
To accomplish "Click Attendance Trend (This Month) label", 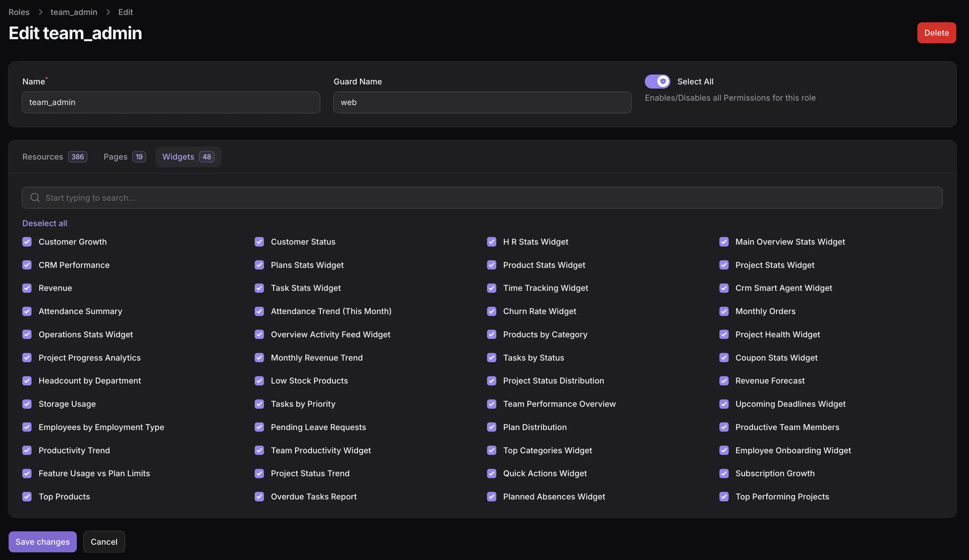I will 331,311.
